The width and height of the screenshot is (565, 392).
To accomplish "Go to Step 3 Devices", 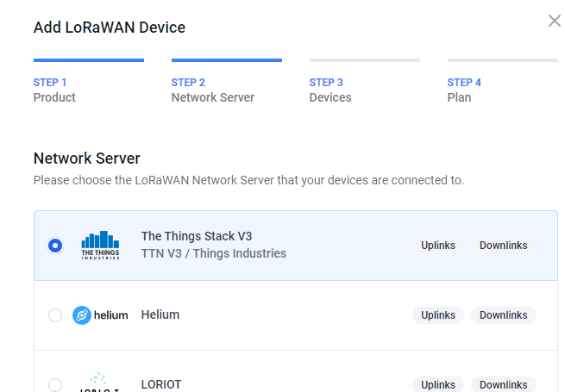I will tap(330, 90).
